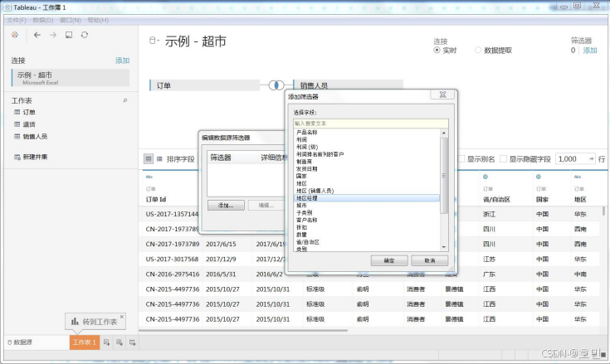Screen dimensions: 610x364
Task: Click the Tableau start page logo icon
Action: coord(15,35)
